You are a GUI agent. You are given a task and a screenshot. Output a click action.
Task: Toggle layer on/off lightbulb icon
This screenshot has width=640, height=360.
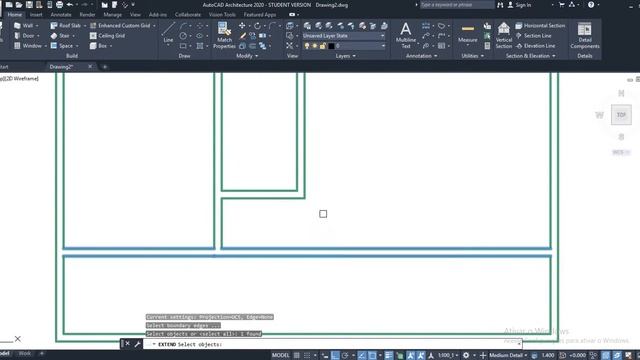click(307, 46)
